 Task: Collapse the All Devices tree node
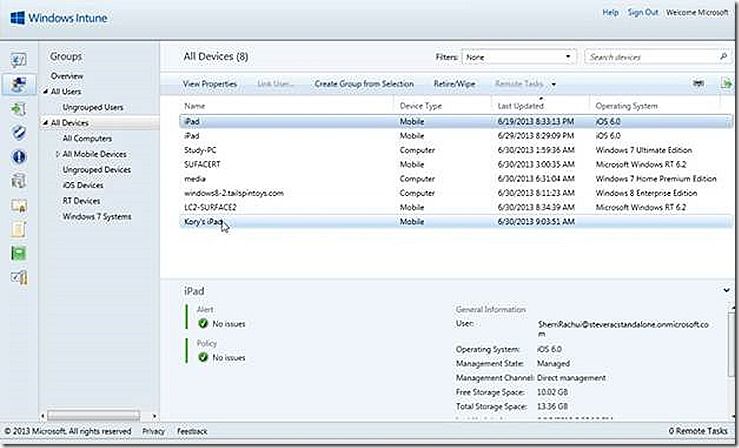pyautogui.click(x=46, y=123)
